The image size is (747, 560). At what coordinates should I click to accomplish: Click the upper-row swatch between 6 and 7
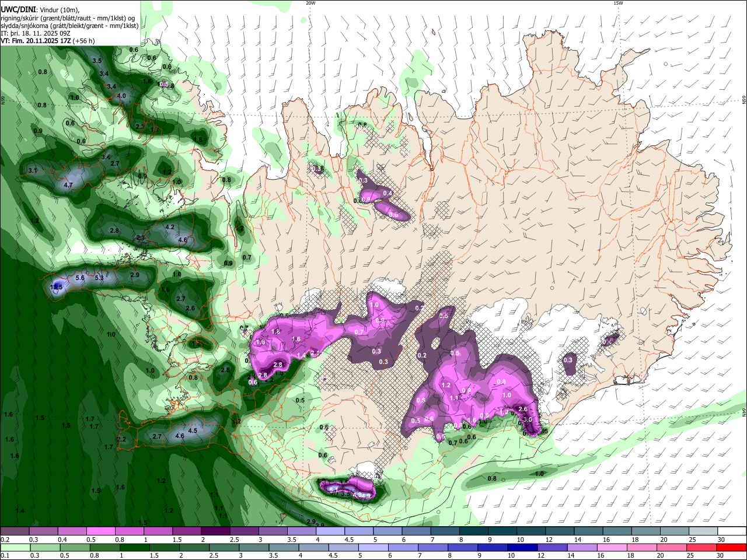[x=415, y=531]
